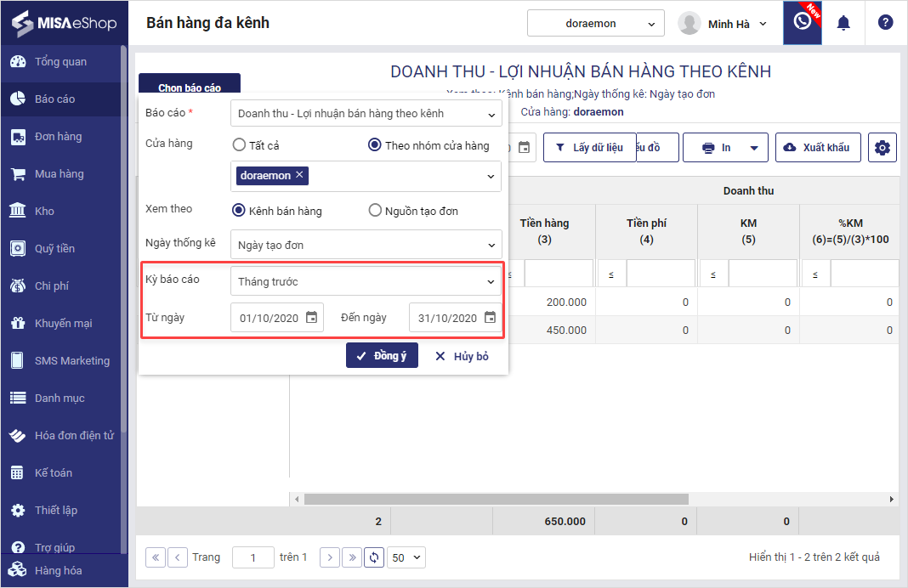Click the horizontal scrollbar thumb
The height and width of the screenshot is (588, 908).
pos(497,499)
